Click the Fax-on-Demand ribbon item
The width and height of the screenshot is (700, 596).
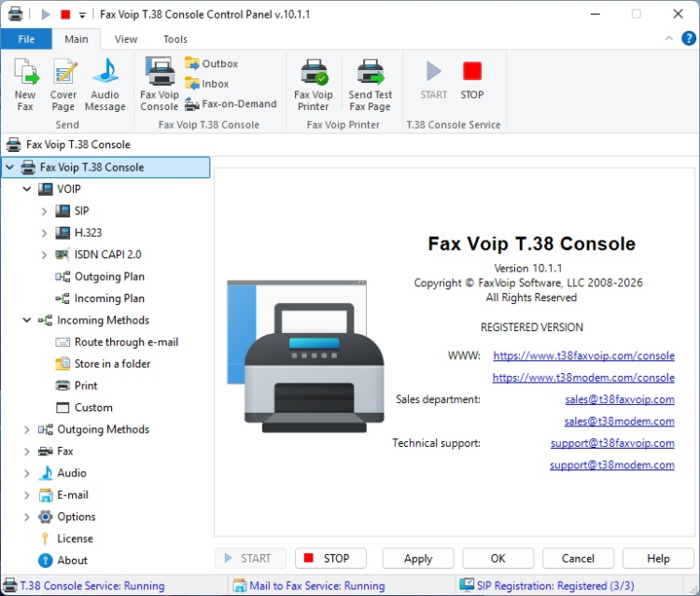(x=231, y=104)
